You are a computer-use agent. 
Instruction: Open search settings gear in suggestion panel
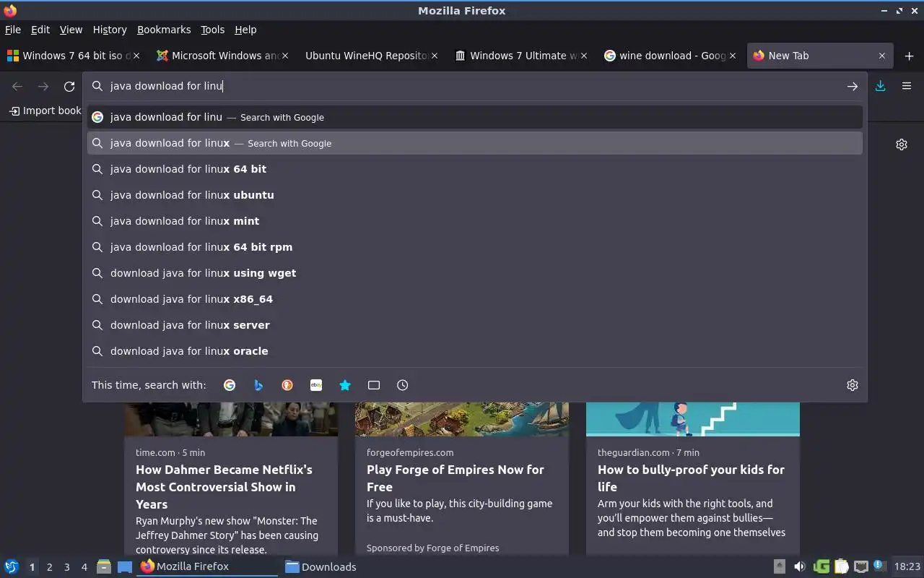point(853,385)
